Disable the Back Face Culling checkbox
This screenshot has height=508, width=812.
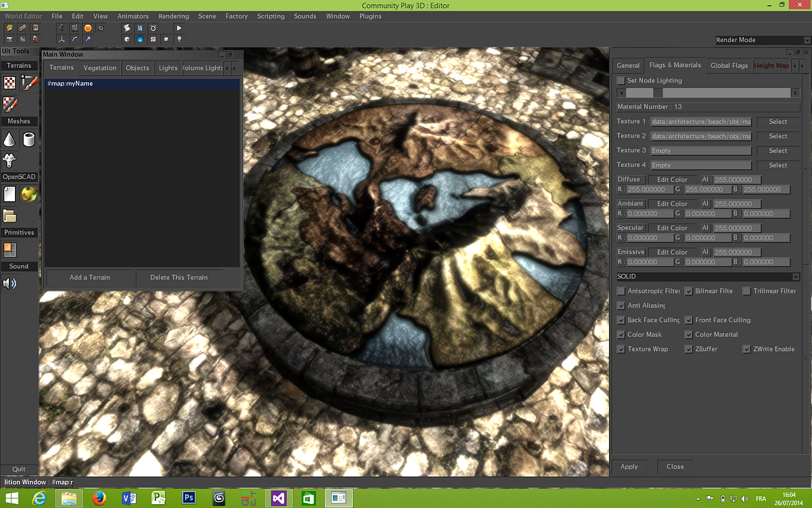click(621, 320)
